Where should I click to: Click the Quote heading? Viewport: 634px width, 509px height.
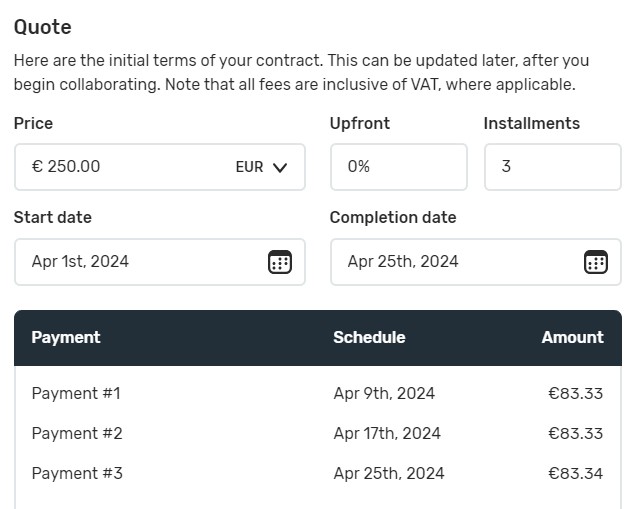coord(43,27)
